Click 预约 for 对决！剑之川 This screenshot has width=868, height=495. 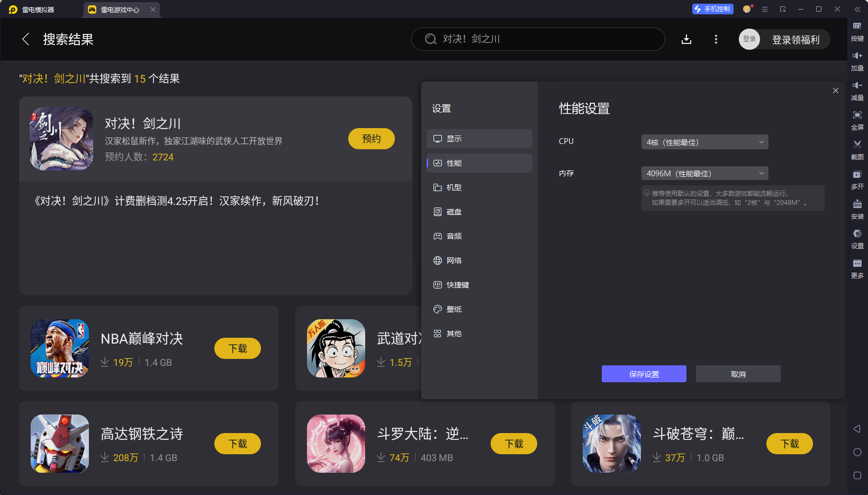(x=372, y=139)
